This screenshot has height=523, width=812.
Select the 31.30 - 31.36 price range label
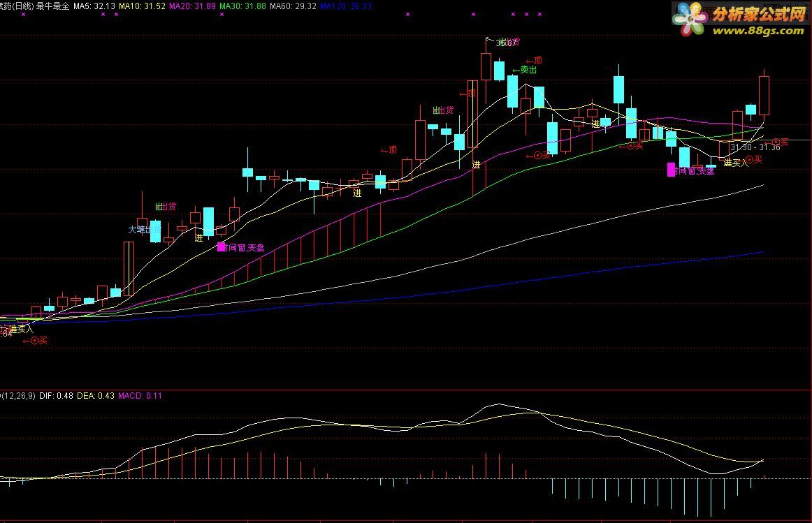[x=755, y=147]
